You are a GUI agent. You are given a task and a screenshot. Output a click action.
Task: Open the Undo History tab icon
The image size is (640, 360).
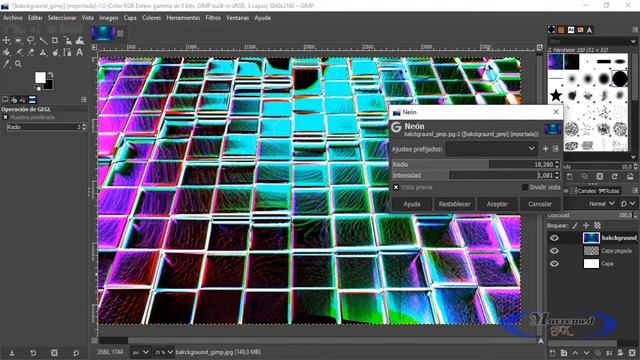click(x=23, y=100)
